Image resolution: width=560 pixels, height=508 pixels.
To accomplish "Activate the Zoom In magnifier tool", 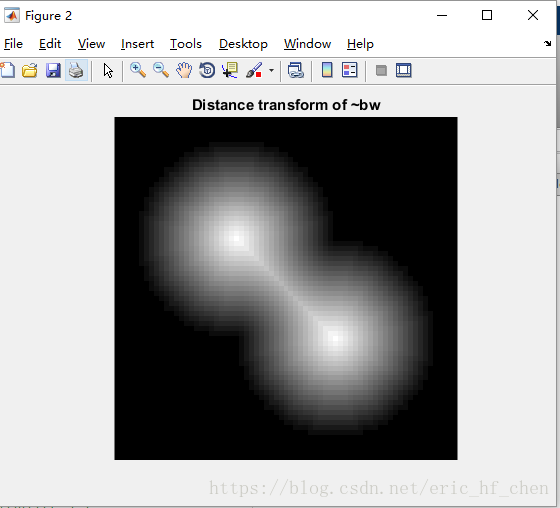I will tap(138, 70).
